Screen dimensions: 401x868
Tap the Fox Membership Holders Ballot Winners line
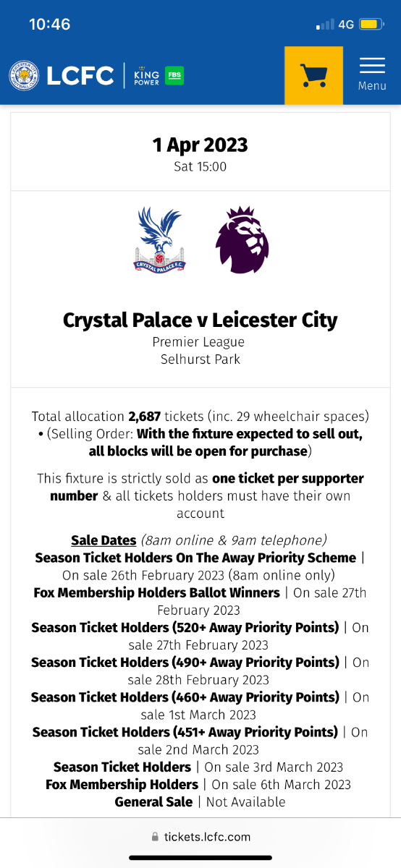coord(200,601)
